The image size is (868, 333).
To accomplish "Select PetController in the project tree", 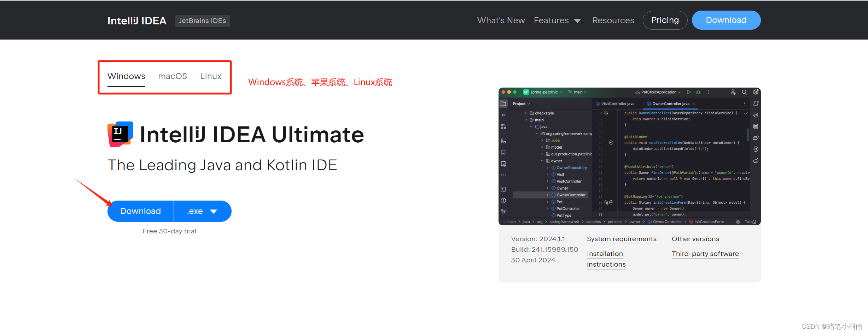I will click(x=565, y=209).
